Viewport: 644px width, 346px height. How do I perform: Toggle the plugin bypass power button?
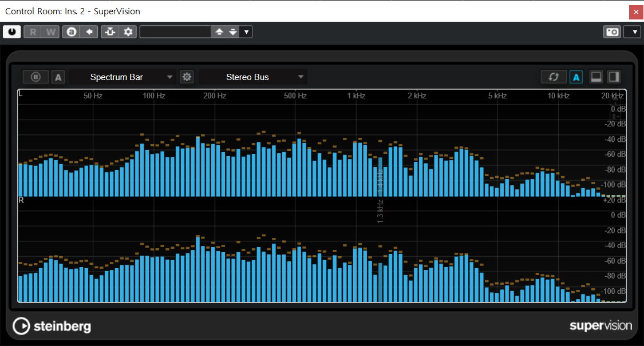click(11, 32)
